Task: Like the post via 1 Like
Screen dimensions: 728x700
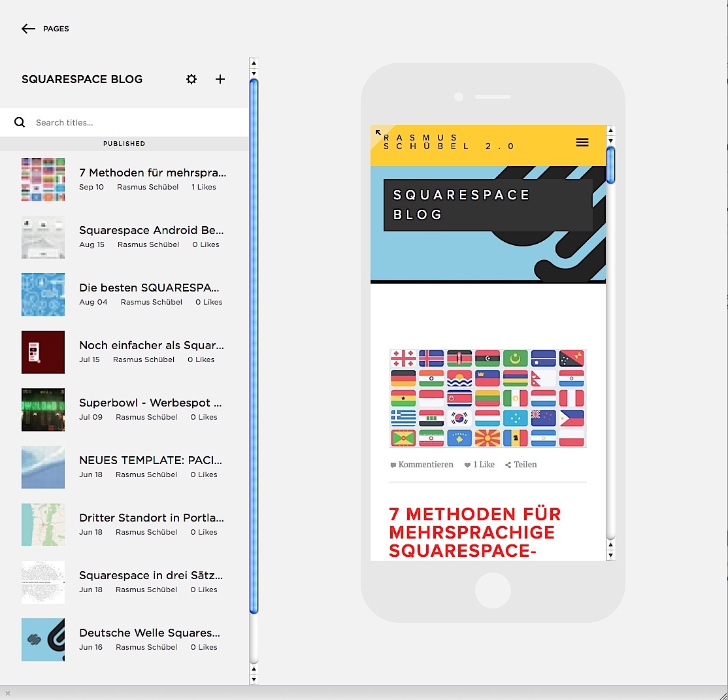Action: click(480, 465)
